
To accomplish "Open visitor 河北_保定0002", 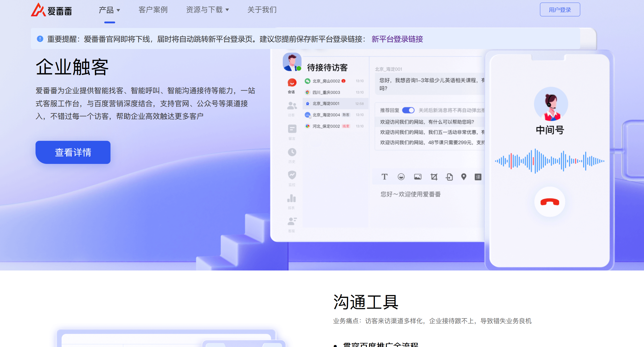I will 335,126.
